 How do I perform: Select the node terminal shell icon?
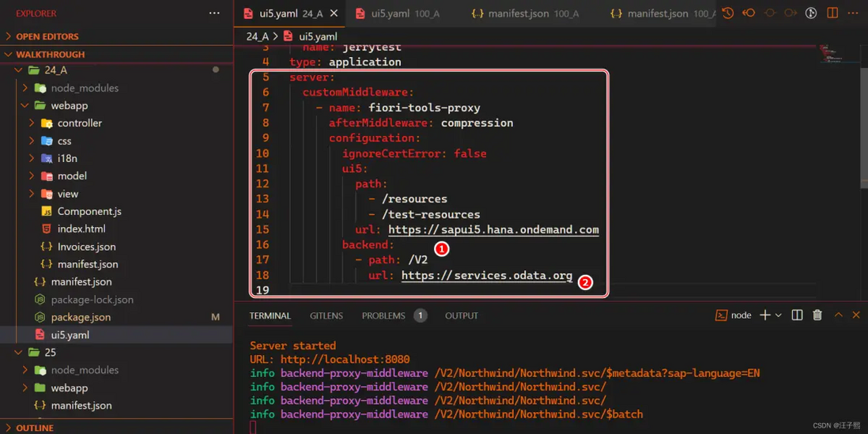(721, 315)
